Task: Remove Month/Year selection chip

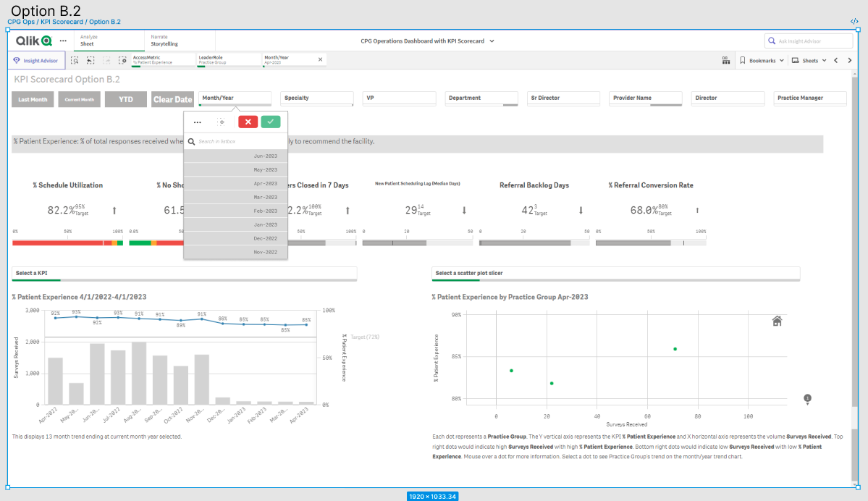Action: coord(320,60)
